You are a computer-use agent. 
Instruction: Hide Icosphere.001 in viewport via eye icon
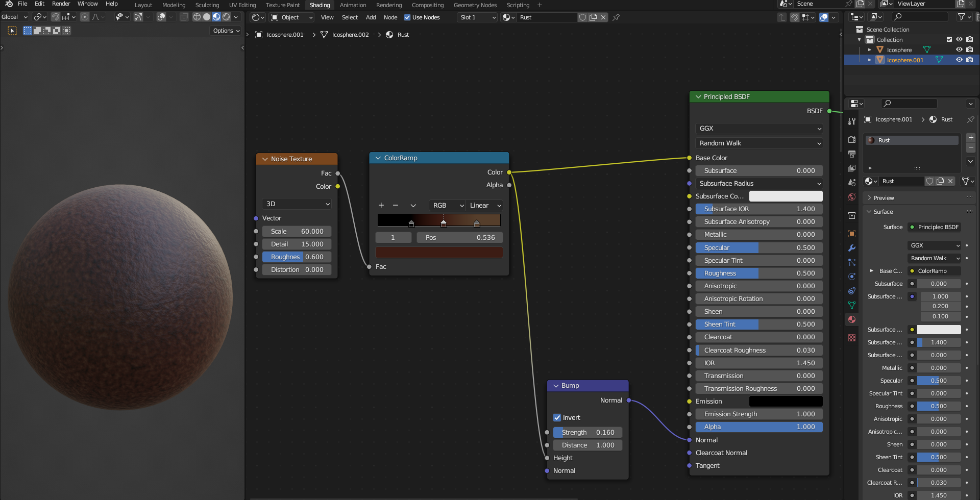(x=959, y=60)
